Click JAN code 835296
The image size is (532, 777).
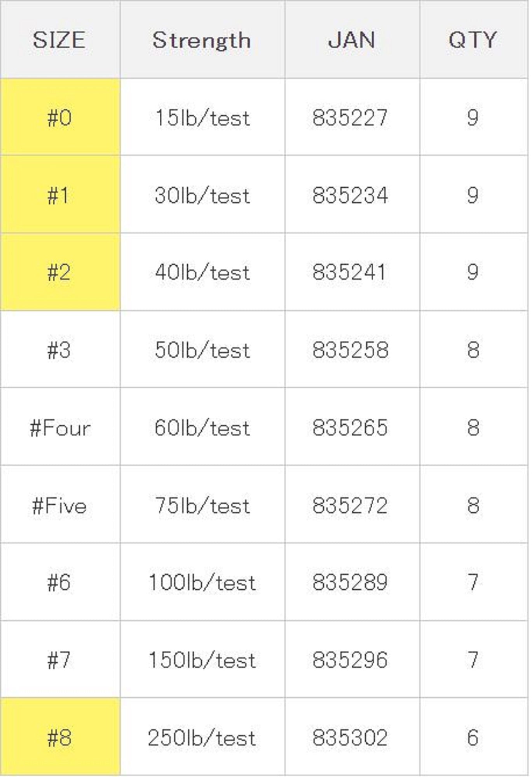351,660
